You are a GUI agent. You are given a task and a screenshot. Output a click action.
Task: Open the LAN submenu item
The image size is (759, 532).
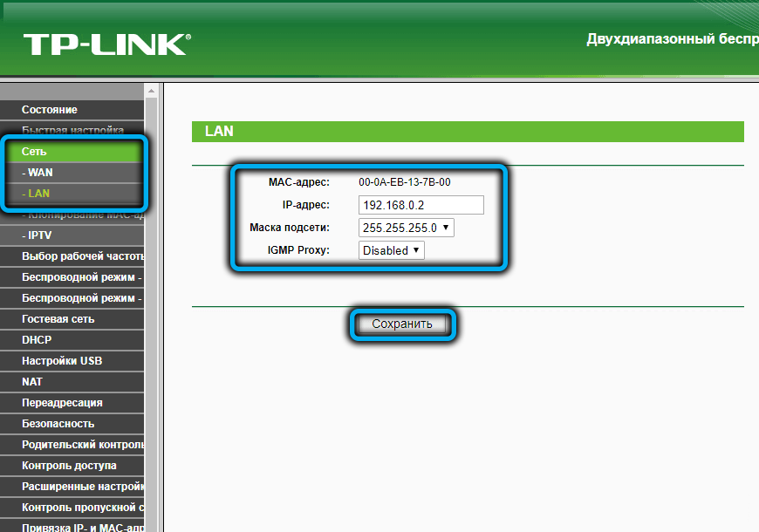tap(37, 194)
